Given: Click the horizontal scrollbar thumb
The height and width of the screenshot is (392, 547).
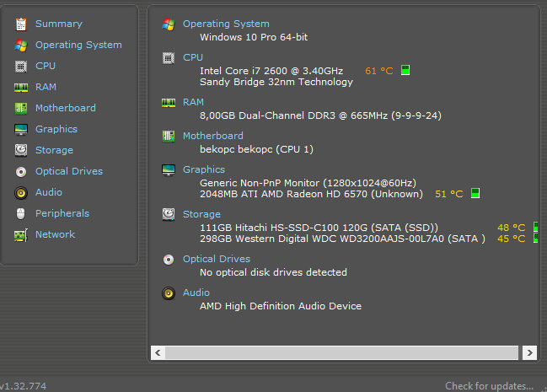Looking at the screenshot, I should coord(342,352).
